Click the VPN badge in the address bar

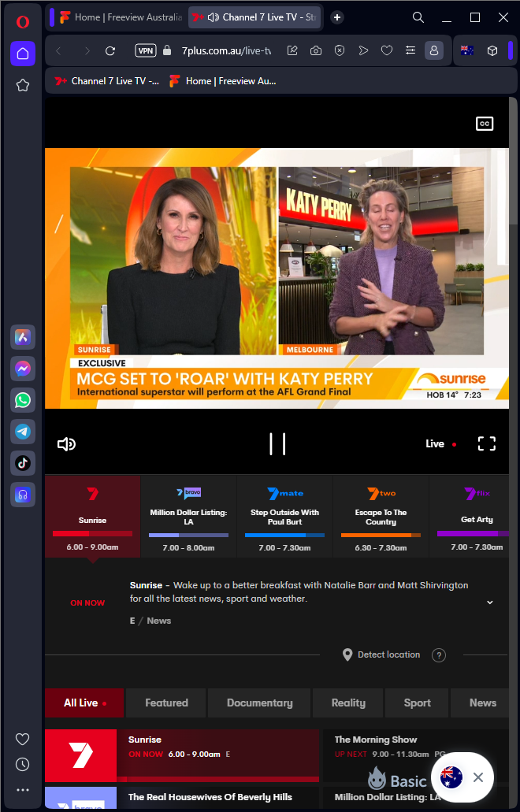click(146, 50)
